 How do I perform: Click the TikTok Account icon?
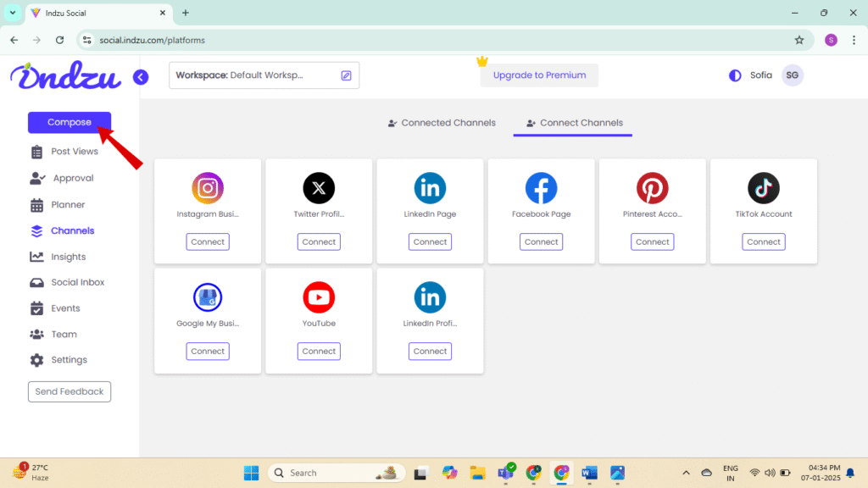click(764, 188)
